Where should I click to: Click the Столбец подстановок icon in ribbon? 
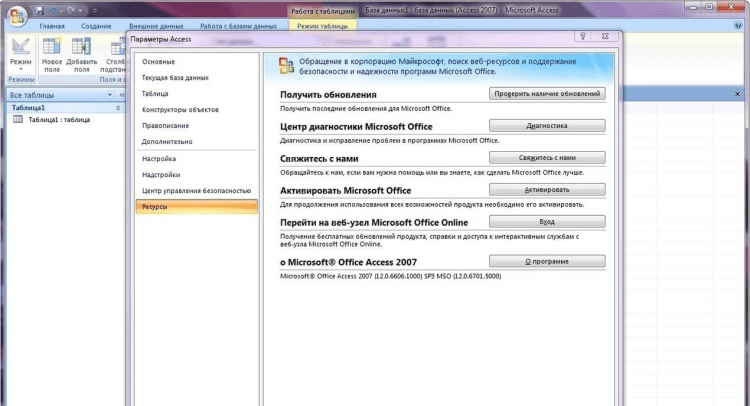pyautogui.click(x=118, y=47)
